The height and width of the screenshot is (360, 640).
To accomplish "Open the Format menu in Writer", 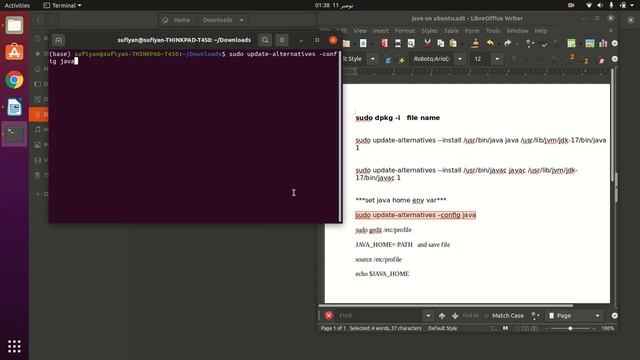I will coord(404,31).
